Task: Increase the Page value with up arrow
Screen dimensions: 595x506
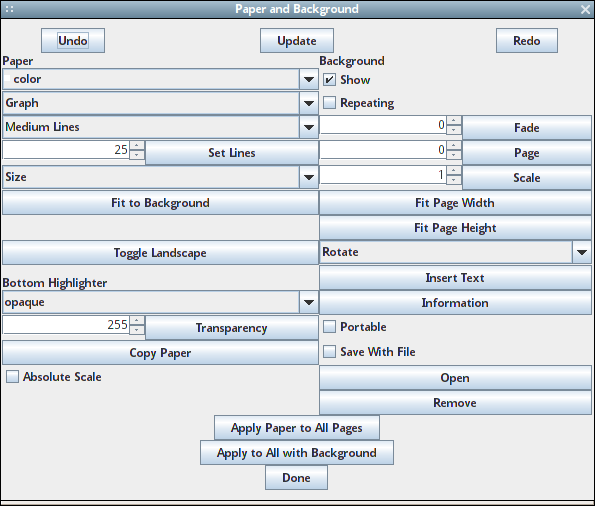Action: pos(453,145)
